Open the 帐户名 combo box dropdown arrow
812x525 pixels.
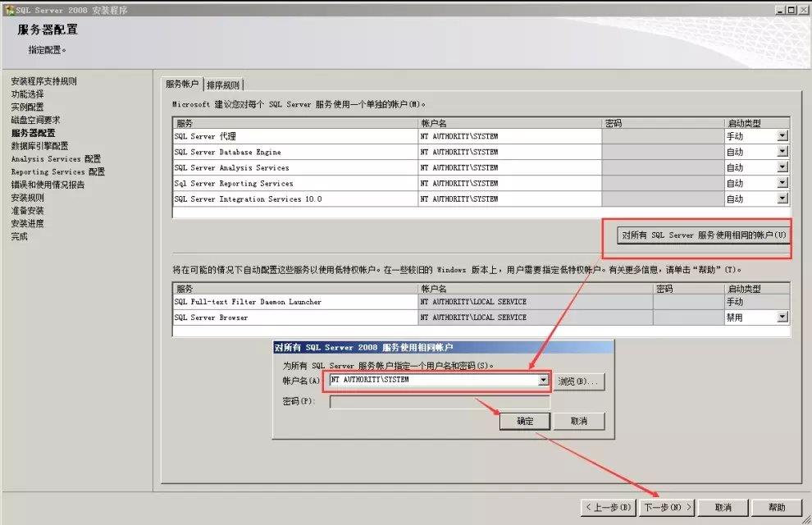pos(542,381)
